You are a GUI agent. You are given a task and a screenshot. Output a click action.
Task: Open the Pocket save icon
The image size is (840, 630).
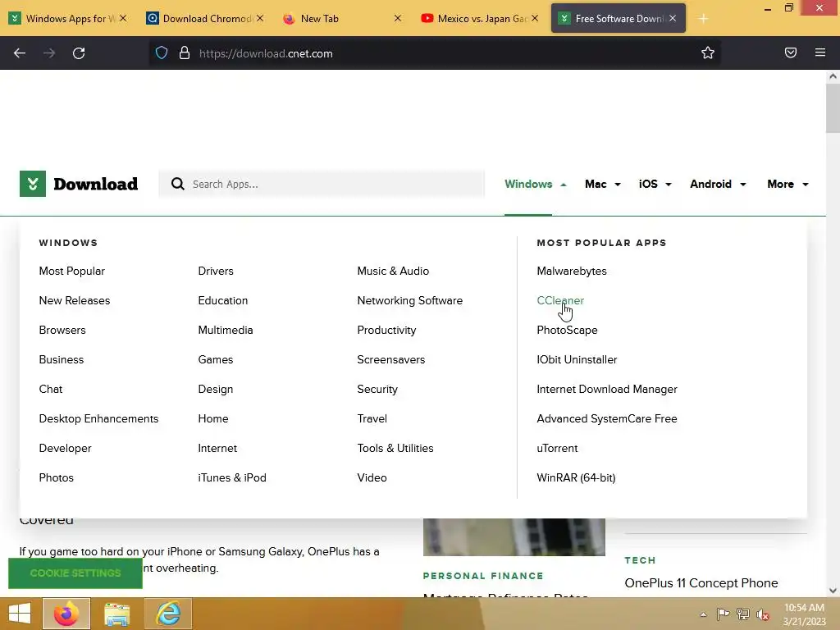791,53
